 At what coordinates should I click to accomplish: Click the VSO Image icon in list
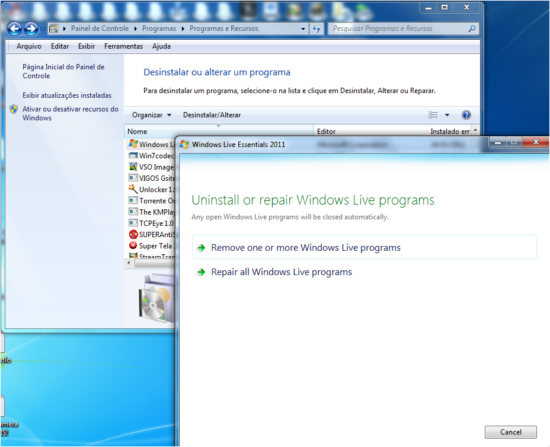click(x=133, y=167)
